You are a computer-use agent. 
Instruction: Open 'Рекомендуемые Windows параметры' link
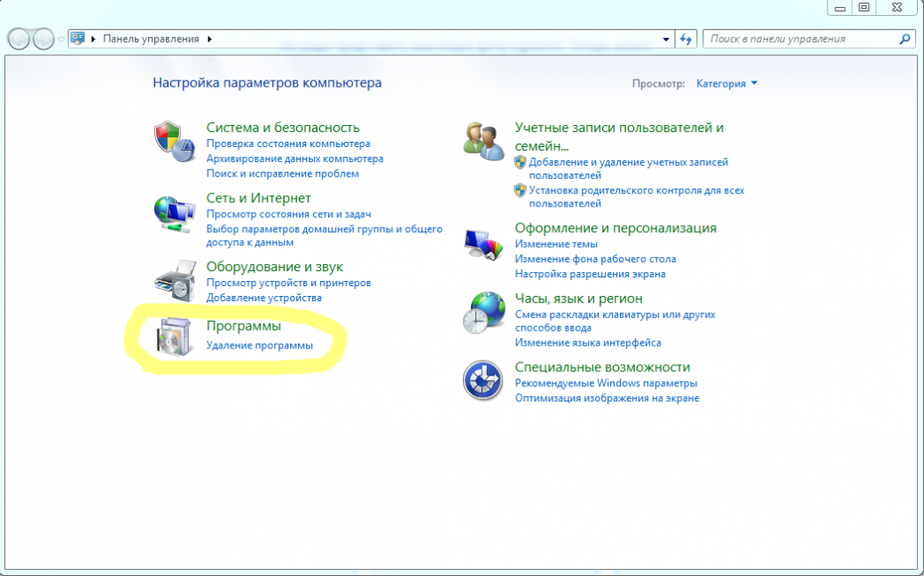point(606,384)
